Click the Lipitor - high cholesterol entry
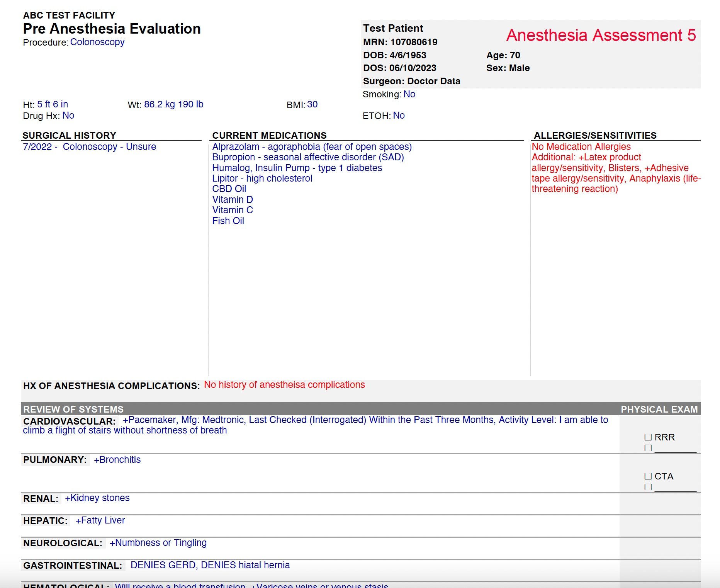Viewport: 720px width, 588px height. [x=262, y=178]
